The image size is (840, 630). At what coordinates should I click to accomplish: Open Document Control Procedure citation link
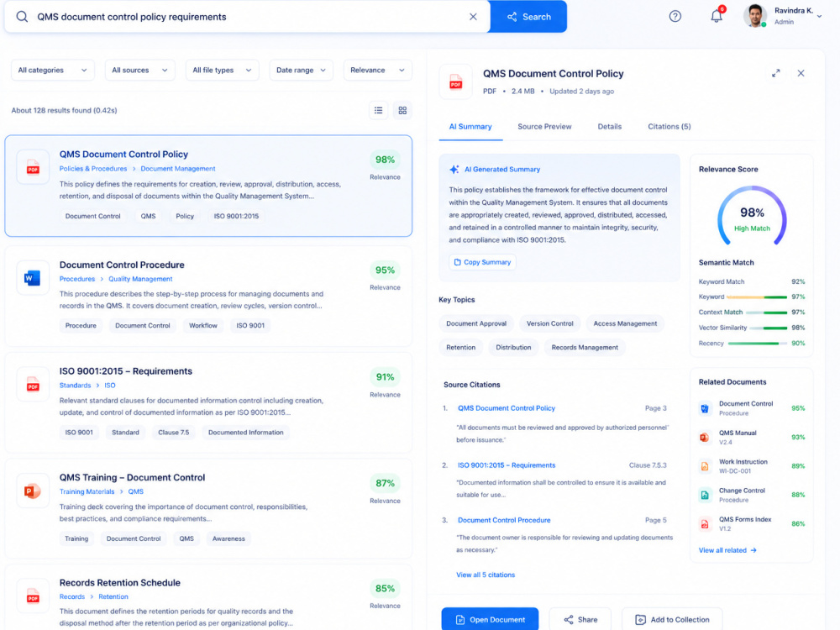(x=504, y=520)
